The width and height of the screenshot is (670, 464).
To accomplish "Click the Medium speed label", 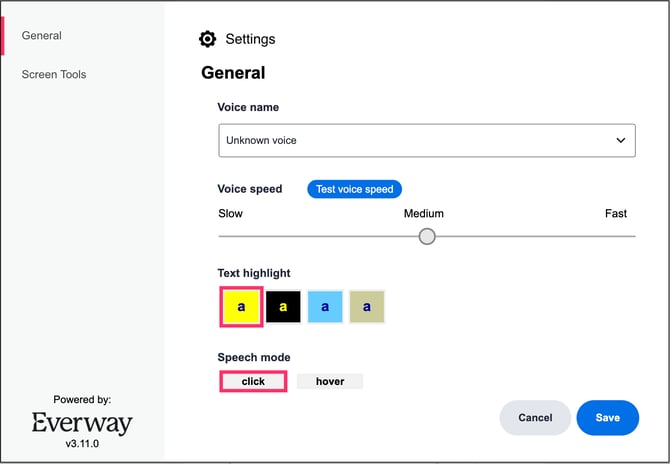I will 424,213.
